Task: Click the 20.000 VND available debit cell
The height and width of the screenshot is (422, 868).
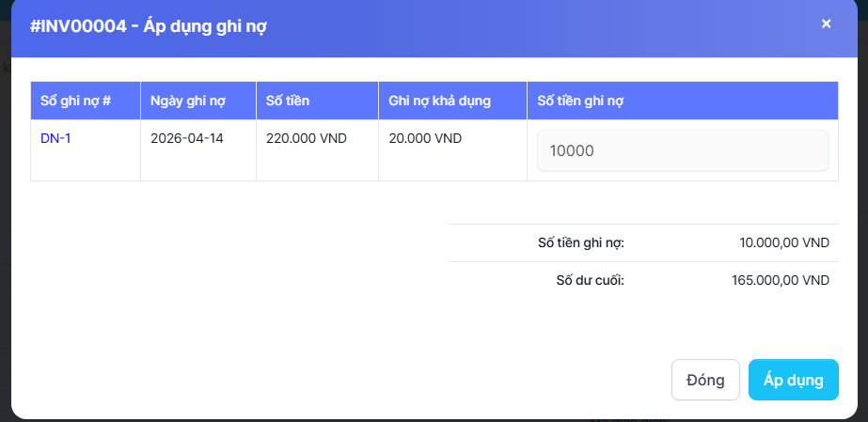Action: coord(425,138)
